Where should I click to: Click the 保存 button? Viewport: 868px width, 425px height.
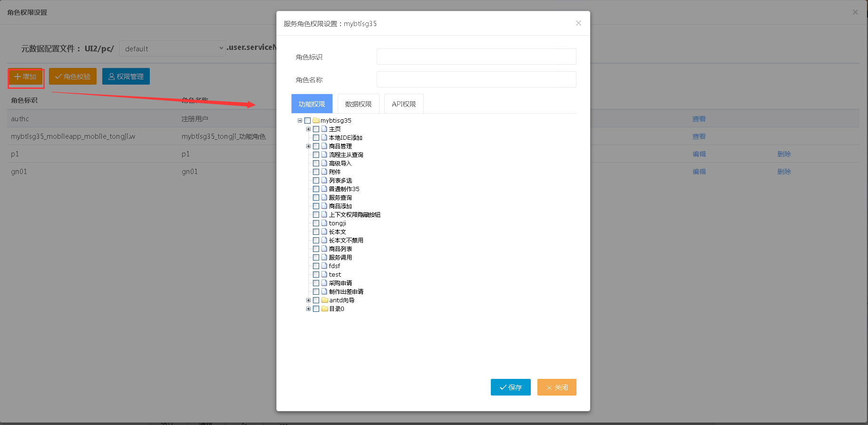510,387
